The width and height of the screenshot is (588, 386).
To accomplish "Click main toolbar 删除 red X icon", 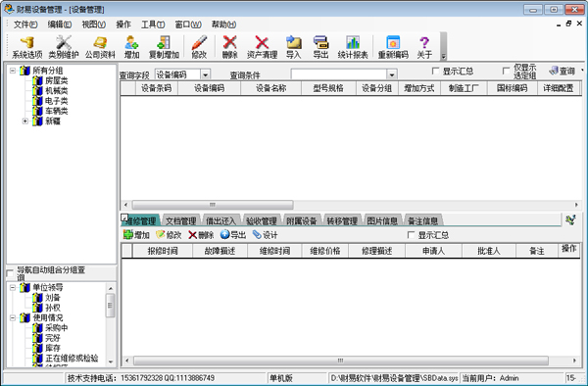I will click(229, 47).
